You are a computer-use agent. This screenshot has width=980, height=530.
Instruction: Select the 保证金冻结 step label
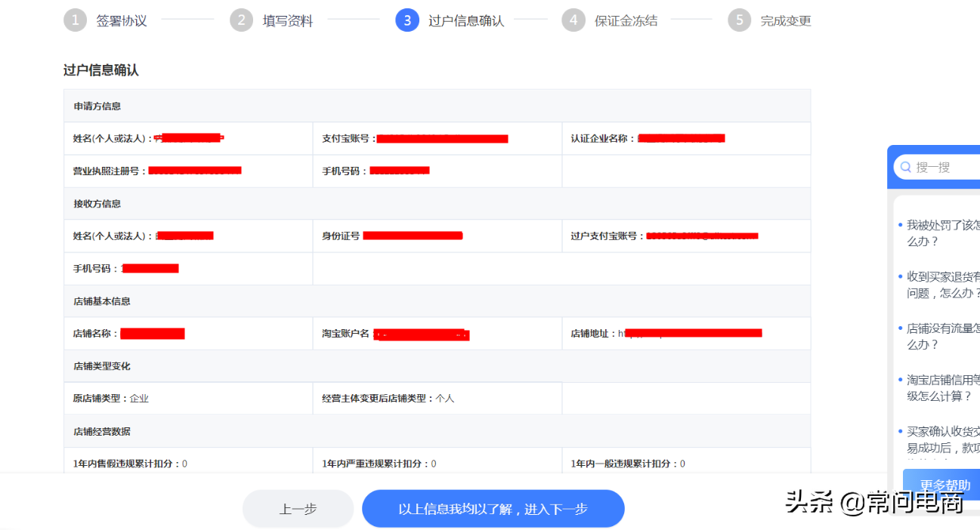tap(626, 21)
